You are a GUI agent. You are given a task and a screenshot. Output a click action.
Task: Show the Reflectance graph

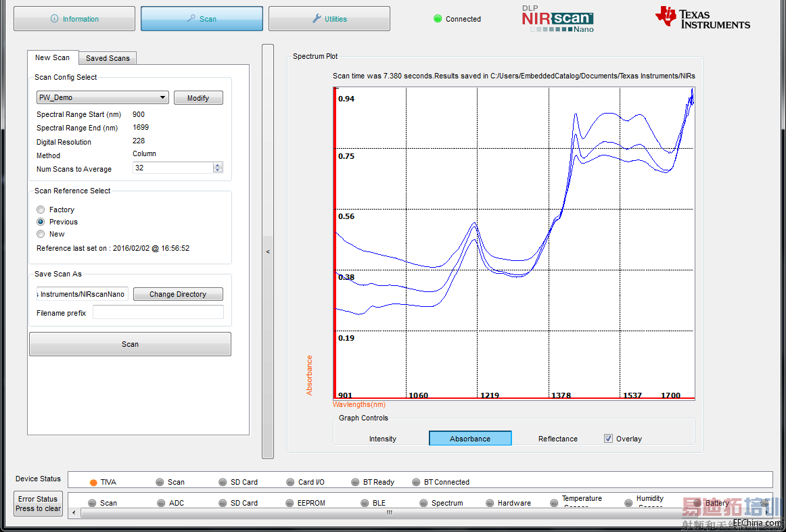click(557, 438)
